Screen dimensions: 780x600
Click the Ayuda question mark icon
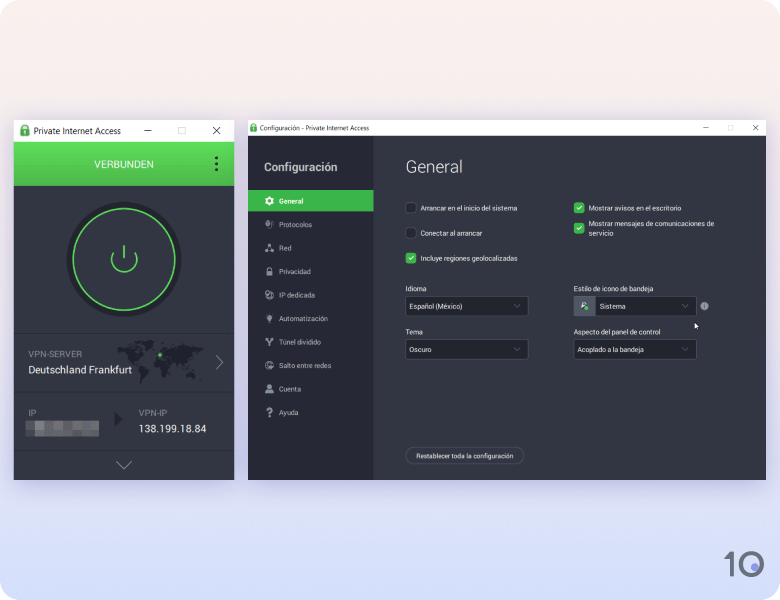(269, 412)
